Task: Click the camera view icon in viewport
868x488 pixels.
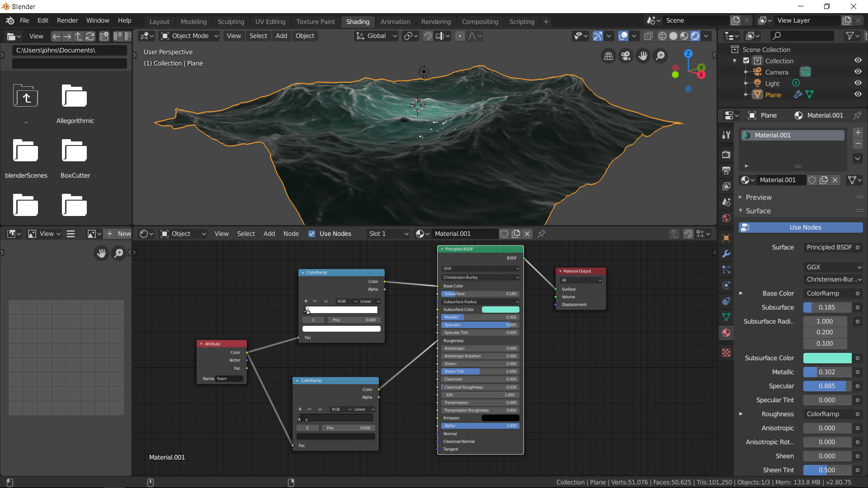Action: click(626, 56)
